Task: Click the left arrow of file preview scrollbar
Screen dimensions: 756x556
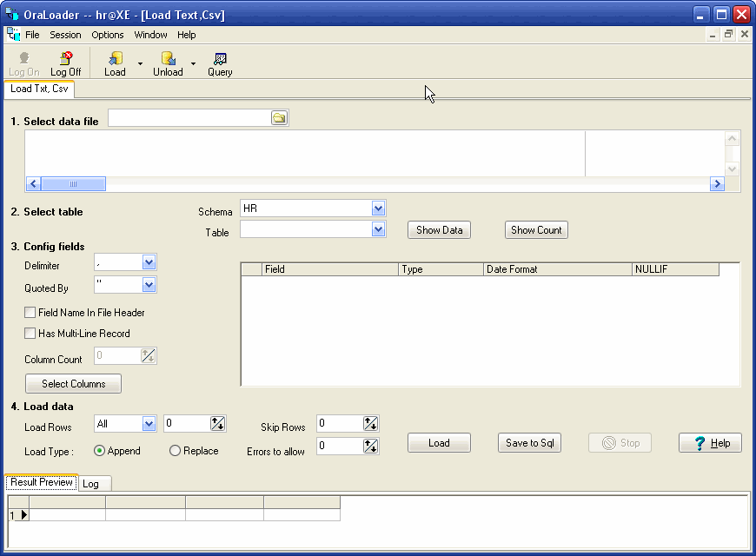Action: [33, 183]
